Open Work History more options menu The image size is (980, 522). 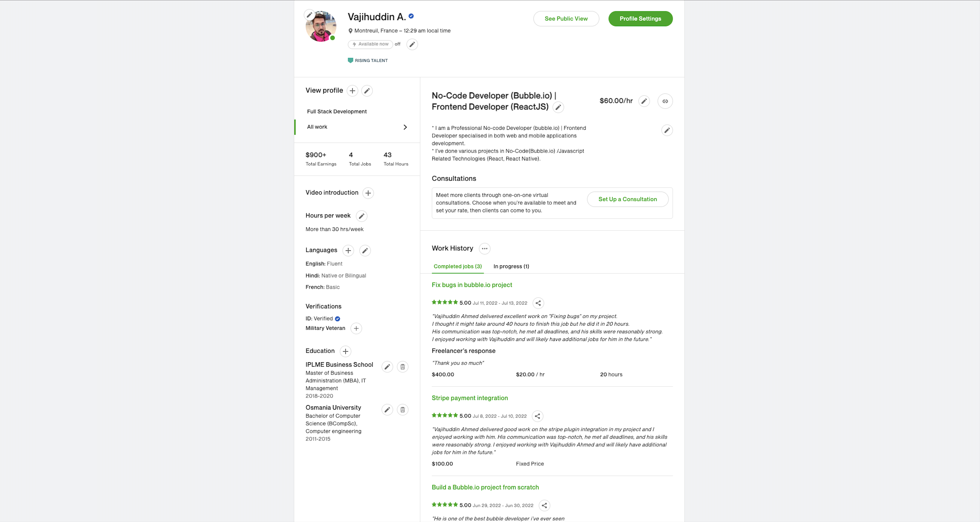point(484,248)
